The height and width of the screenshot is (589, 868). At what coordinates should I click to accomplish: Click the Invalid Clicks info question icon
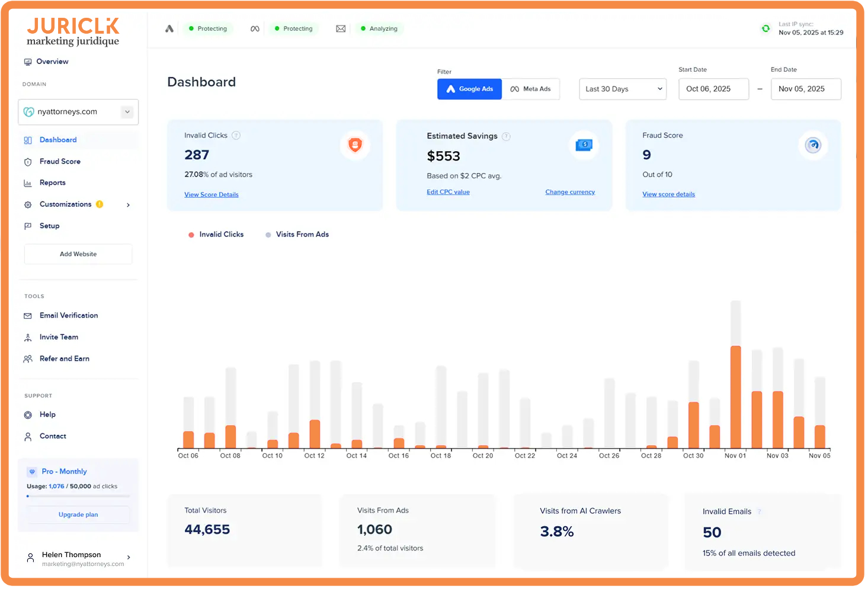pos(236,135)
